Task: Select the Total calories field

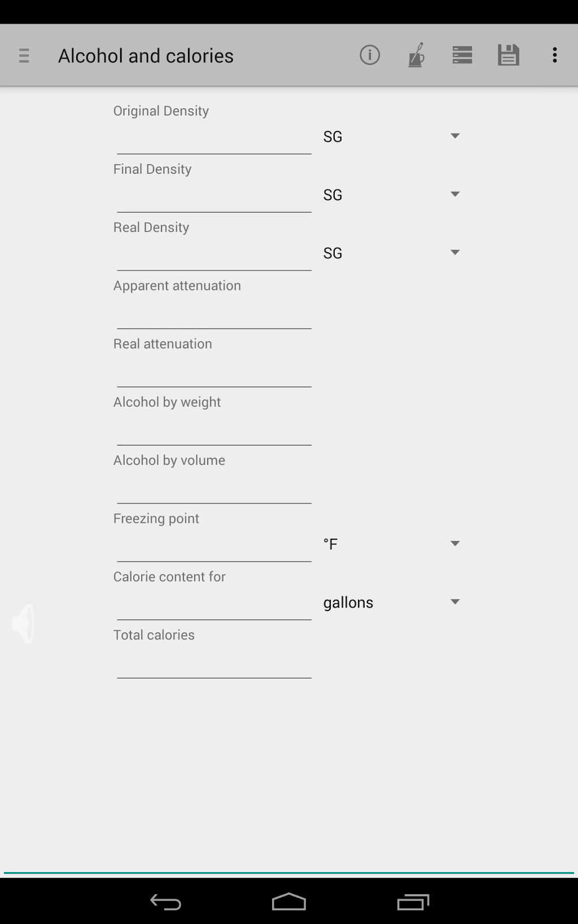Action: [214, 663]
